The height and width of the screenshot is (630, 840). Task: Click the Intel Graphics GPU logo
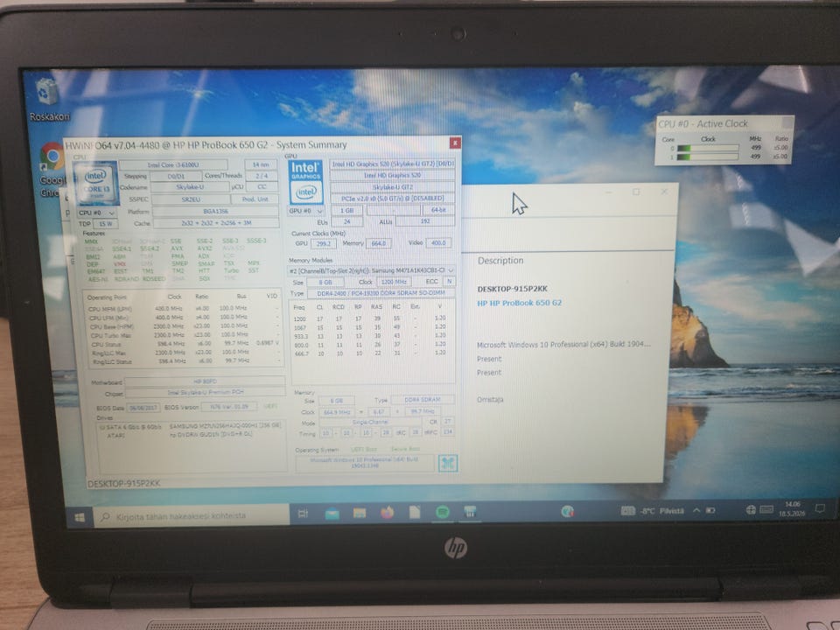(x=306, y=182)
